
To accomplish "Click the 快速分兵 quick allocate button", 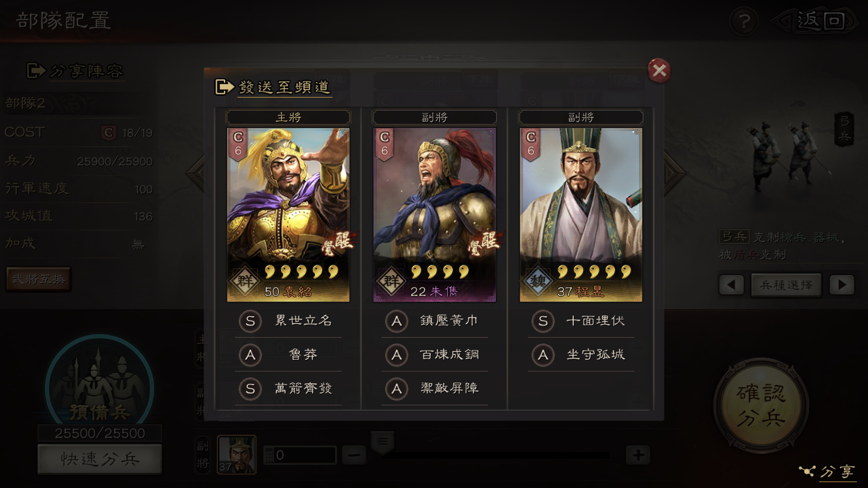I will (x=100, y=459).
